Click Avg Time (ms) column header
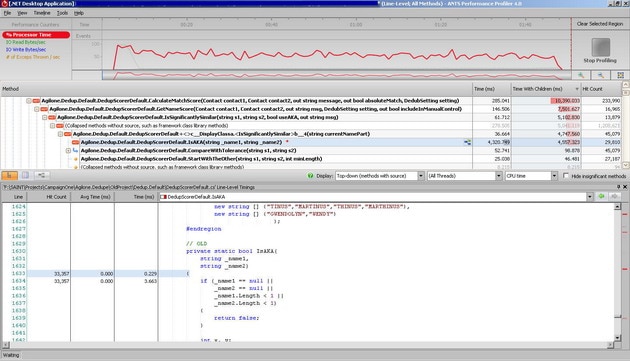Viewport: 630px width, 361px height. [x=92, y=197]
